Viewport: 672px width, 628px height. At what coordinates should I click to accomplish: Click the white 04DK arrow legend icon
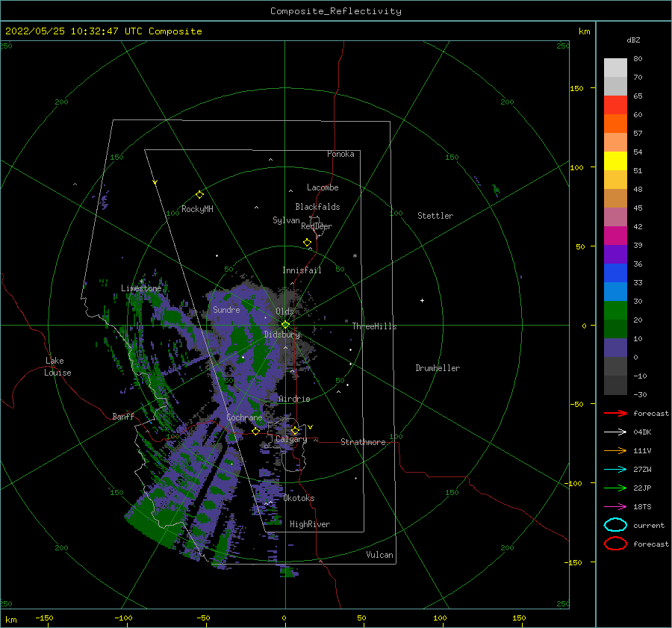tap(615, 432)
